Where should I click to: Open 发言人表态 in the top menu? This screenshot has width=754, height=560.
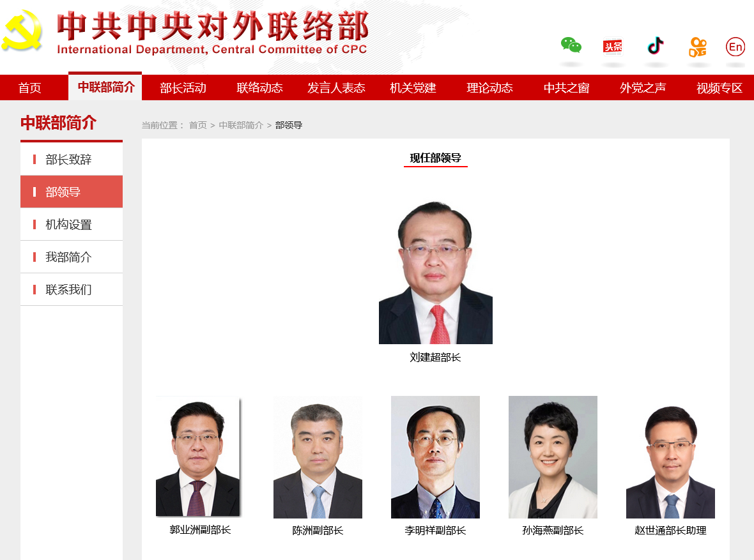coord(337,88)
